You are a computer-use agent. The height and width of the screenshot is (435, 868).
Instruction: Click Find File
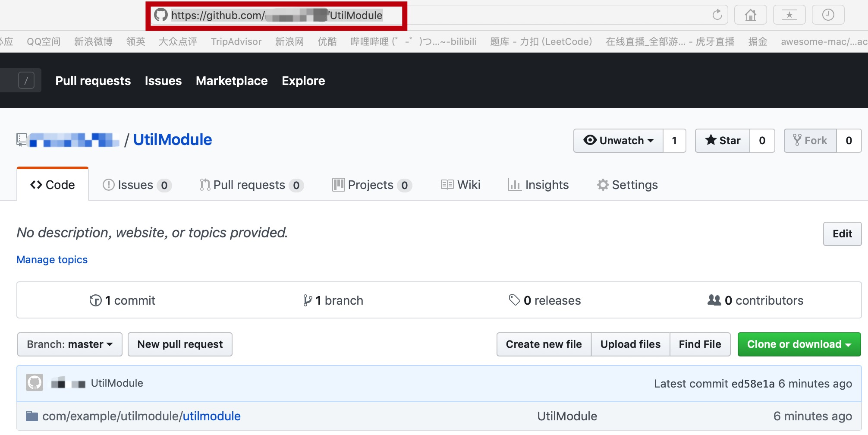tap(700, 344)
